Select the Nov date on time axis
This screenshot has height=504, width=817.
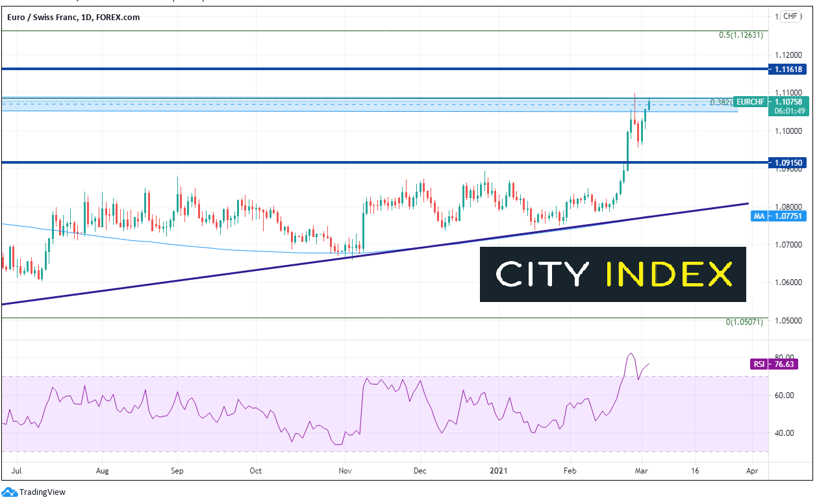click(344, 472)
